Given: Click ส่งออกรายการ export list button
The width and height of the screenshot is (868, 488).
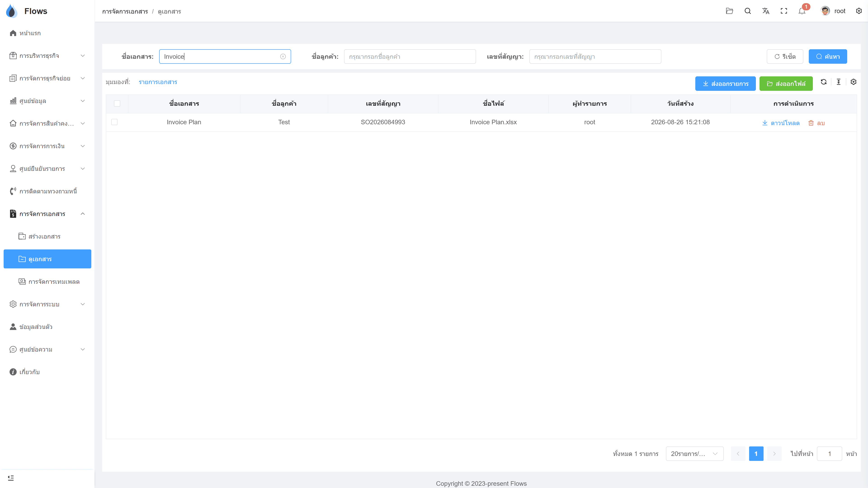Looking at the screenshot, I should point(725,84).
